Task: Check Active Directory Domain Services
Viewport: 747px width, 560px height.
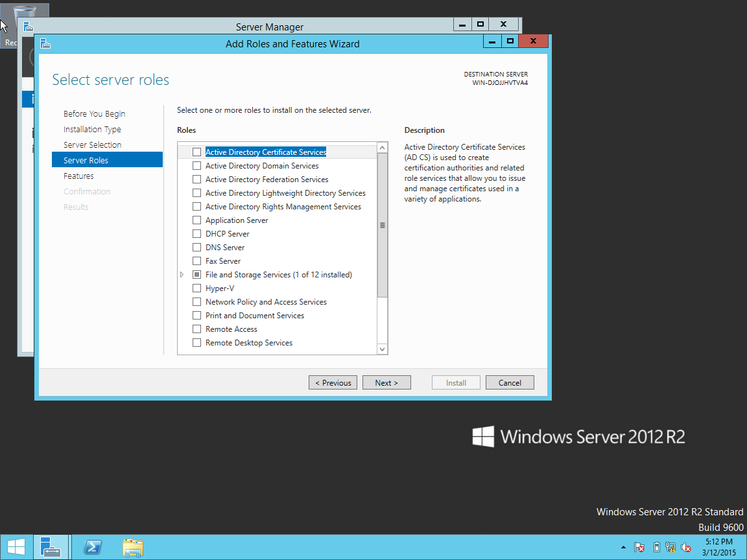Action: 196,166
